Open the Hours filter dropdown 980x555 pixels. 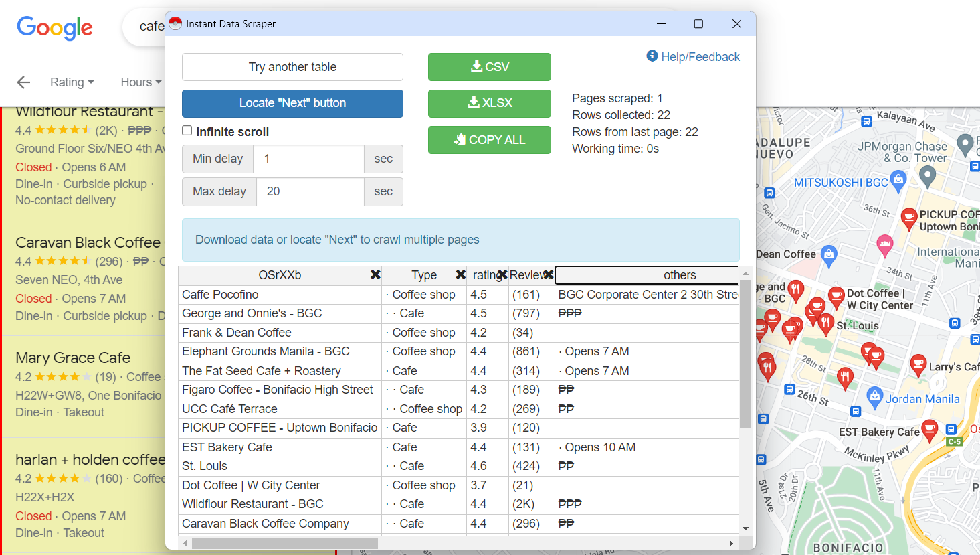140,82
